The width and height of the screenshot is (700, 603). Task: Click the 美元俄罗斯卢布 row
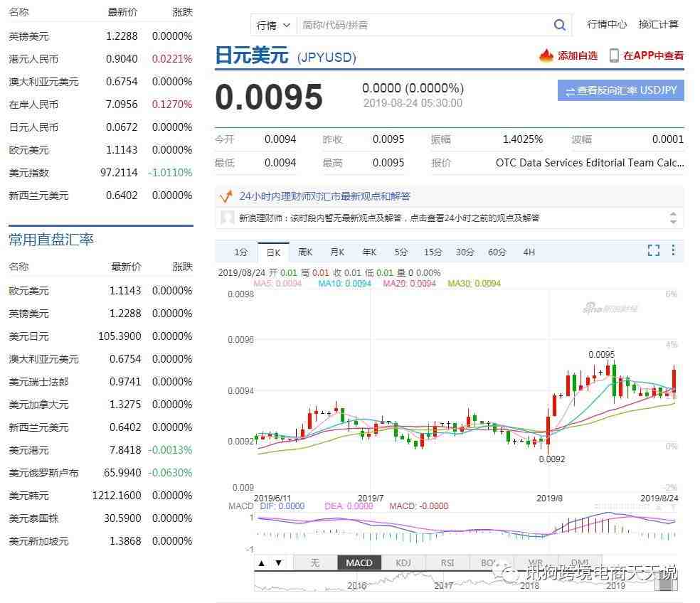[x=100, y=473]
